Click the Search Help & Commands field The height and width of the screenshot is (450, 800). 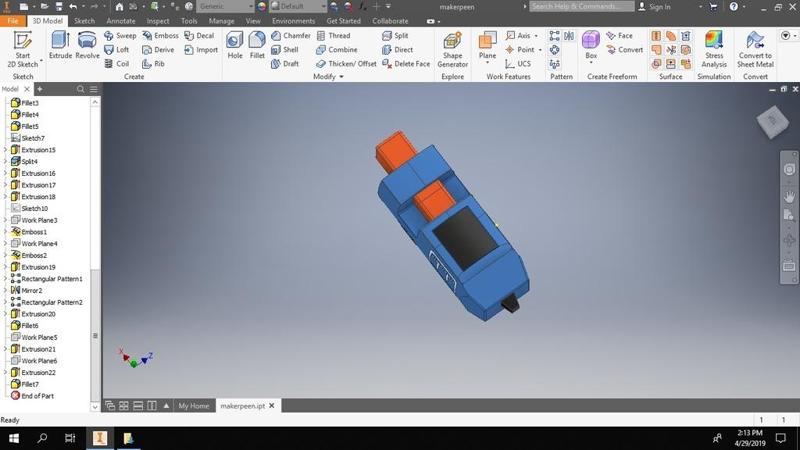tap(582, 7)
